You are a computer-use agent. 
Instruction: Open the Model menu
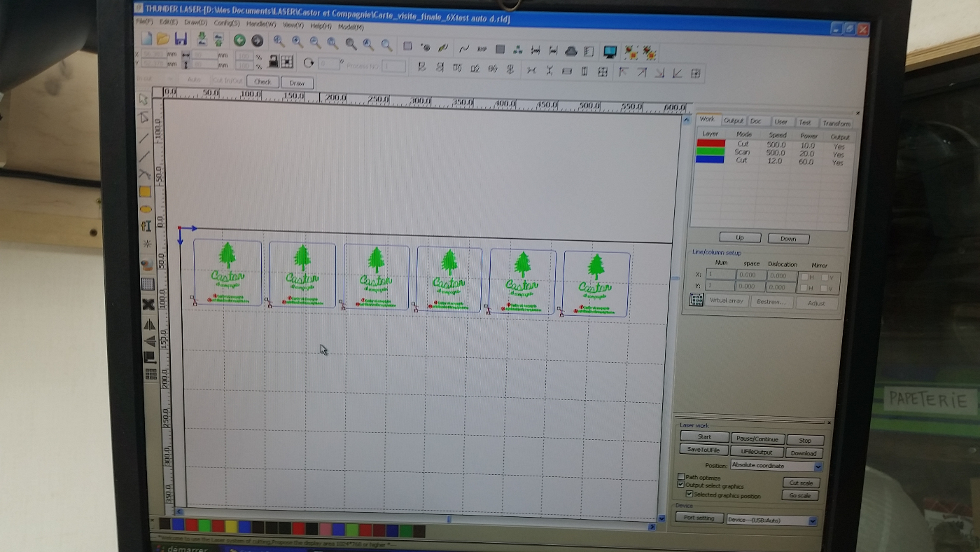tap(351, 27)
